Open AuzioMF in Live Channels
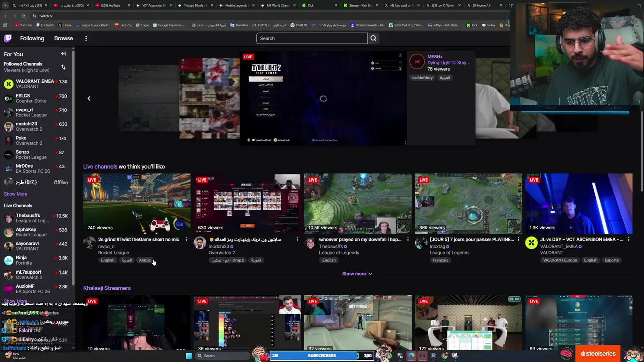 (x=36, y=289)
